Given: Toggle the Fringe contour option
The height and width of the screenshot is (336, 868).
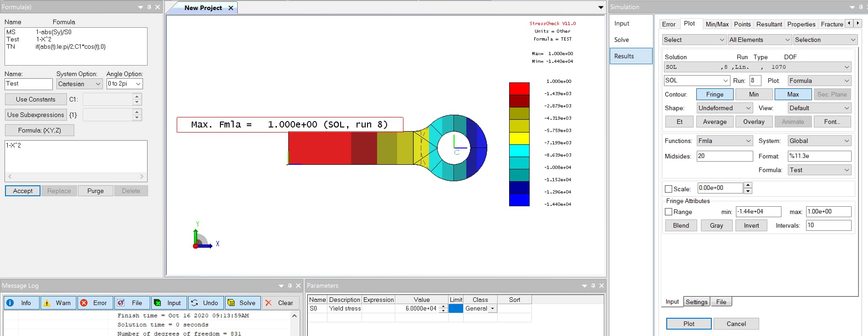Looking at the screenshot, I should (715, 94).
